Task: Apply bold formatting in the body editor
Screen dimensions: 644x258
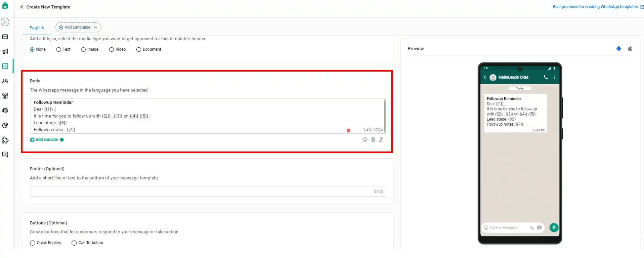Action: click(373, 140)
